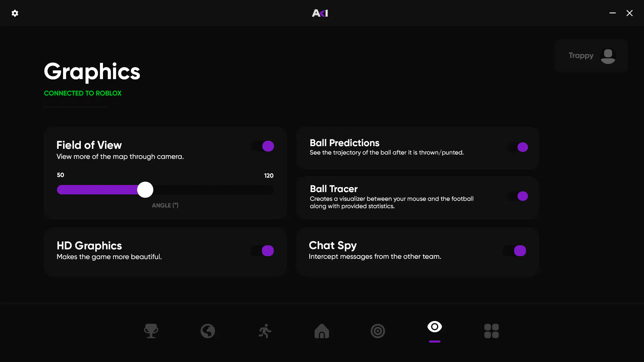
Task: Open the trophy tab in bottom navigation
Action: 151,331
